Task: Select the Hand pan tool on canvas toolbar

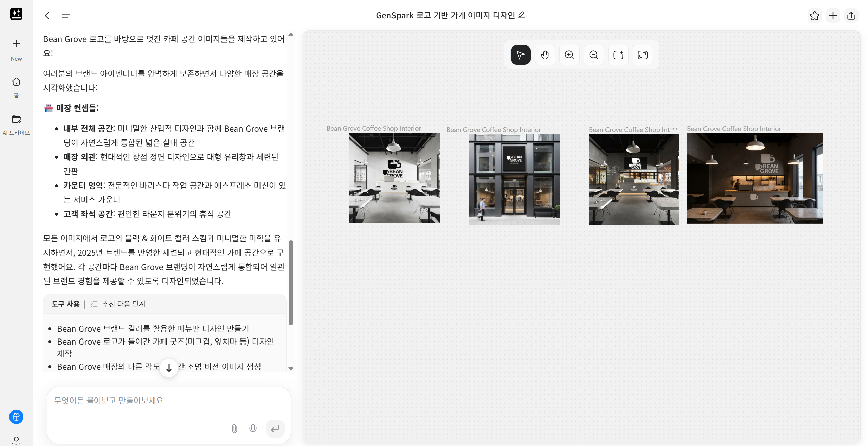Action: click(545, 55)
